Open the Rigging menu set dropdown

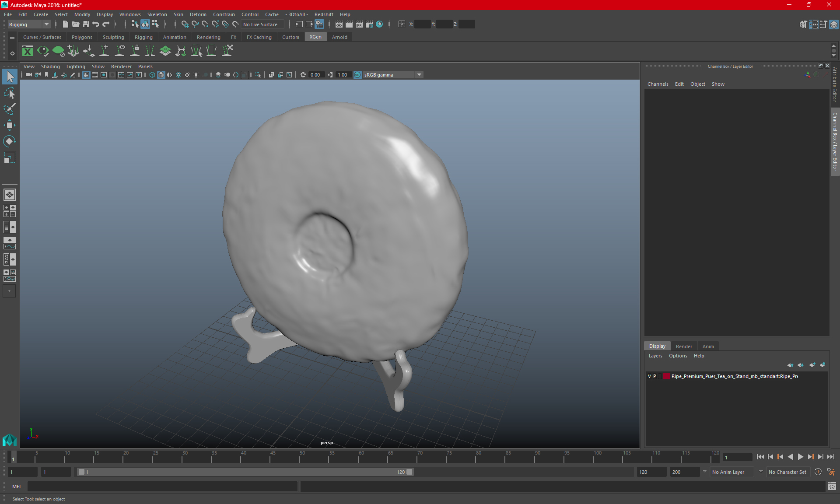(29, 24)
